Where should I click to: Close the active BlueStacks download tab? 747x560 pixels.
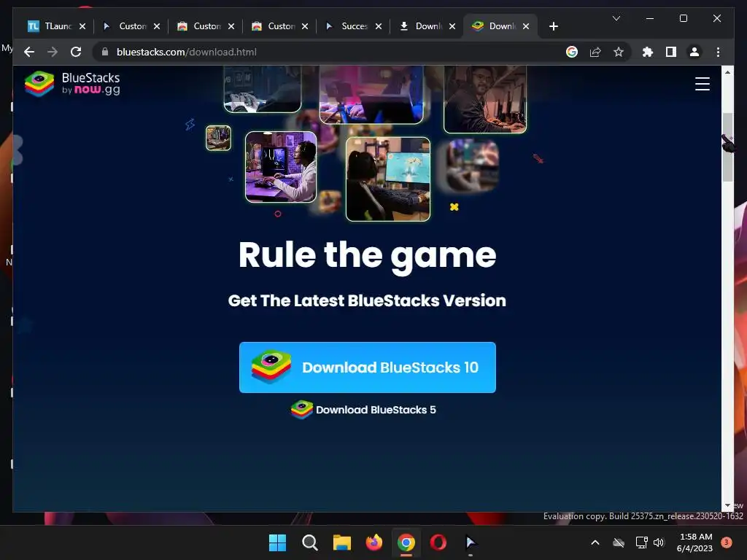(x=526, y=26)
